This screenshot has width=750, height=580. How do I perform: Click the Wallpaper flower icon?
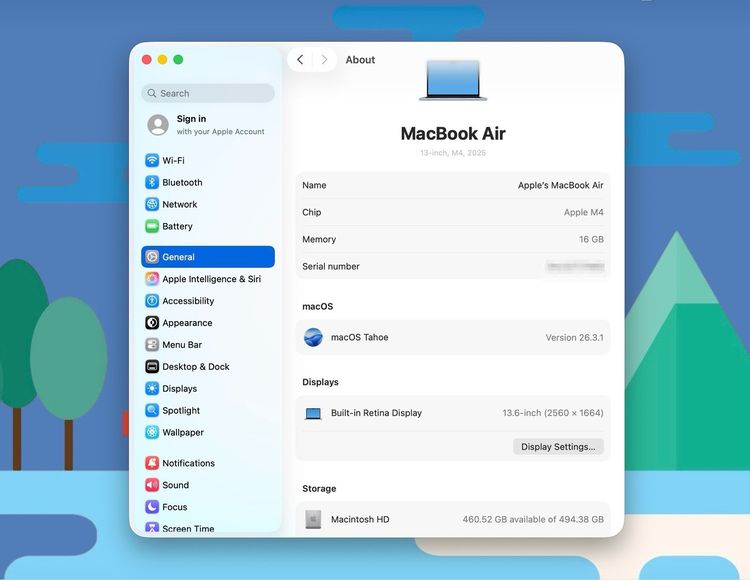pos(152,432)
